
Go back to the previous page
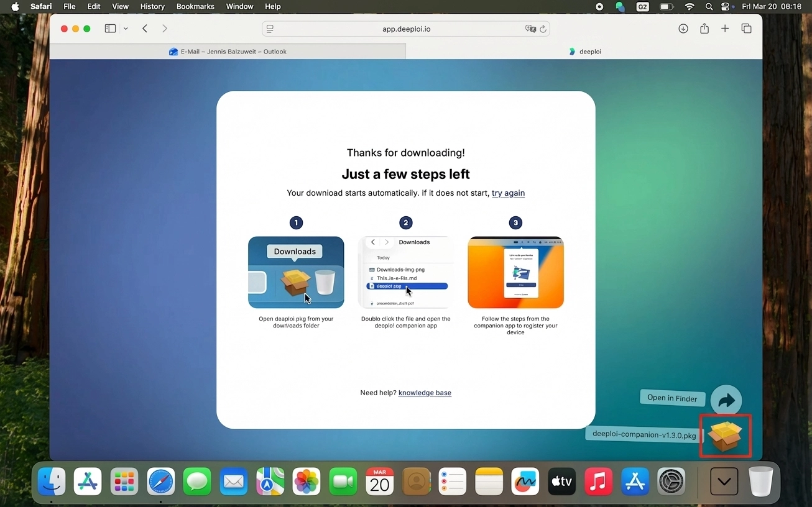coord(145,29)
